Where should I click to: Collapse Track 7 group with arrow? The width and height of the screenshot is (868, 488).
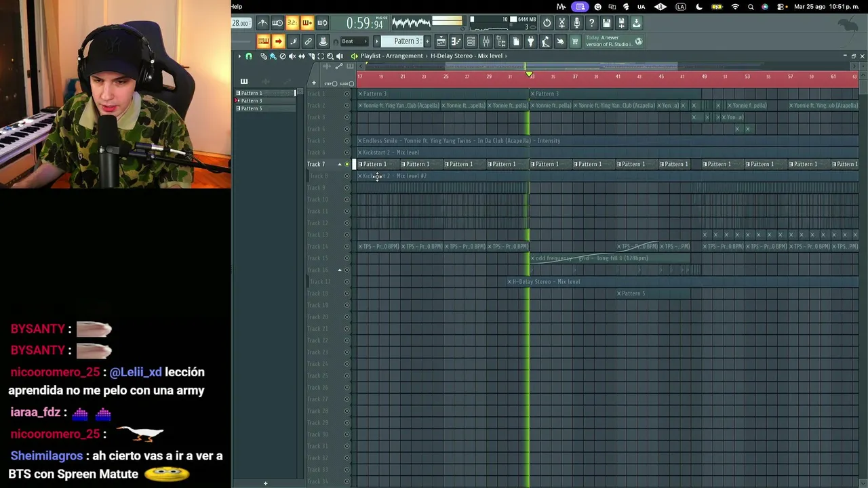340,164
